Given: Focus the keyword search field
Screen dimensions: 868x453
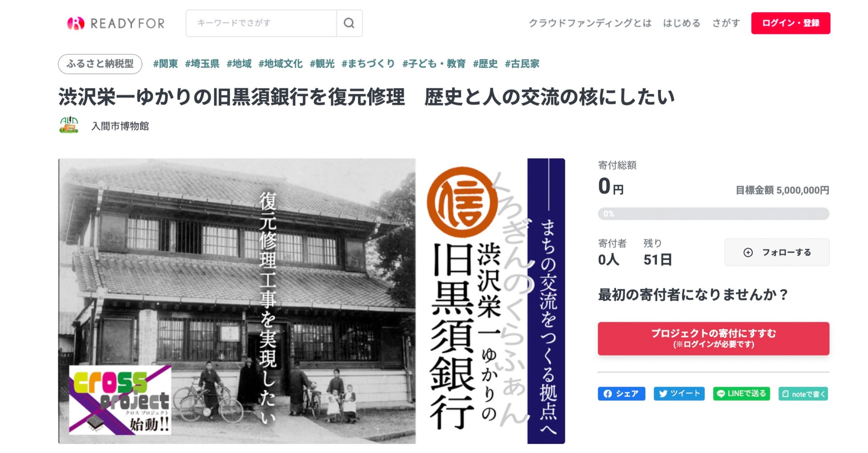Looking at the screenshot, I should [261, 23].
